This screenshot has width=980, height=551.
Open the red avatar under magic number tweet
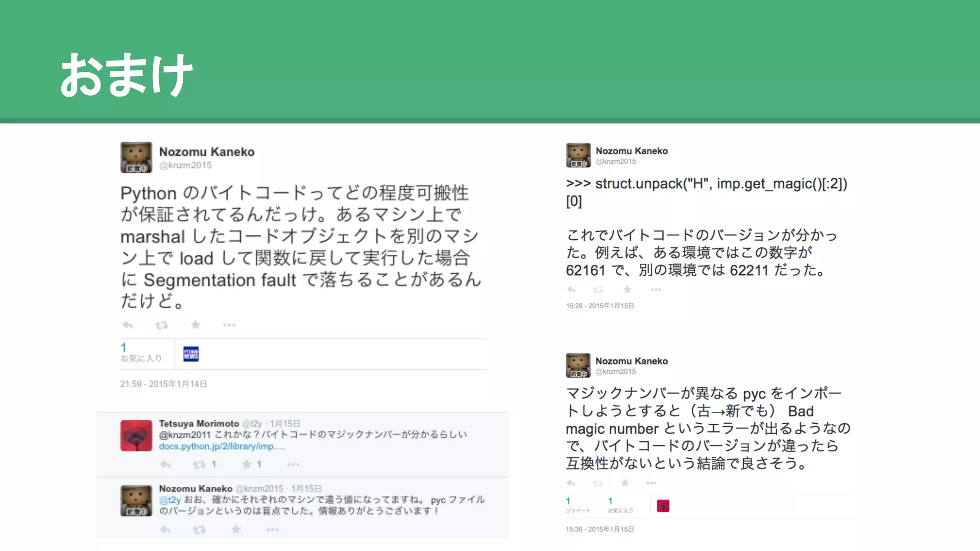click(663, 506)
